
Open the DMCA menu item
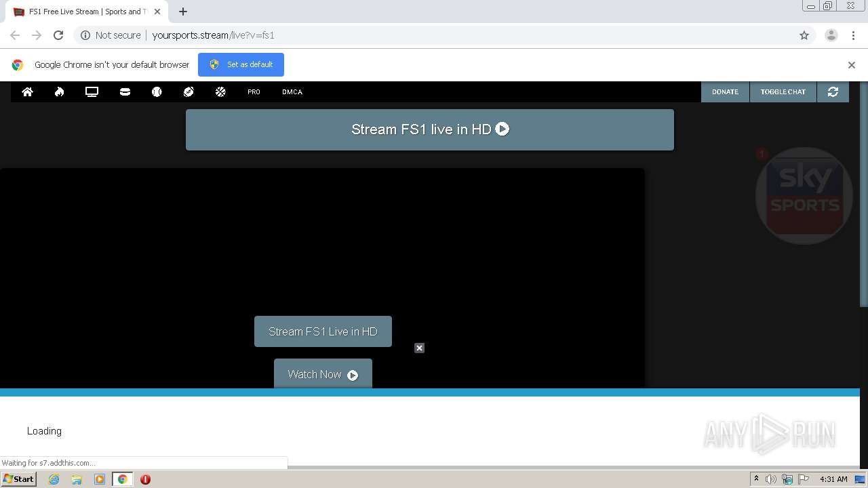[x=292, y=92]
